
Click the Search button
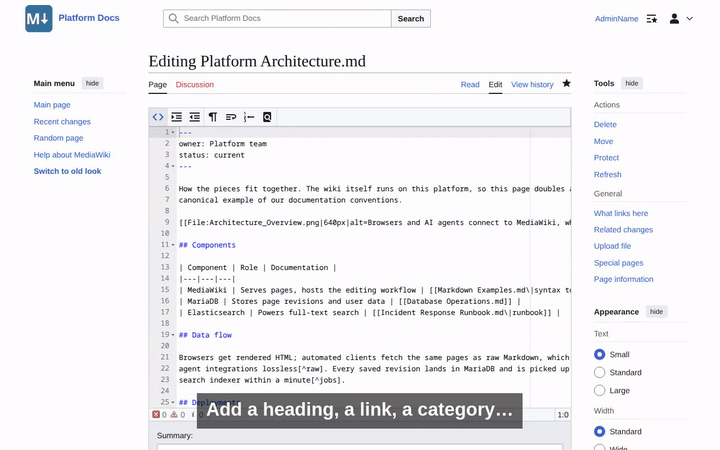point(411,18)
